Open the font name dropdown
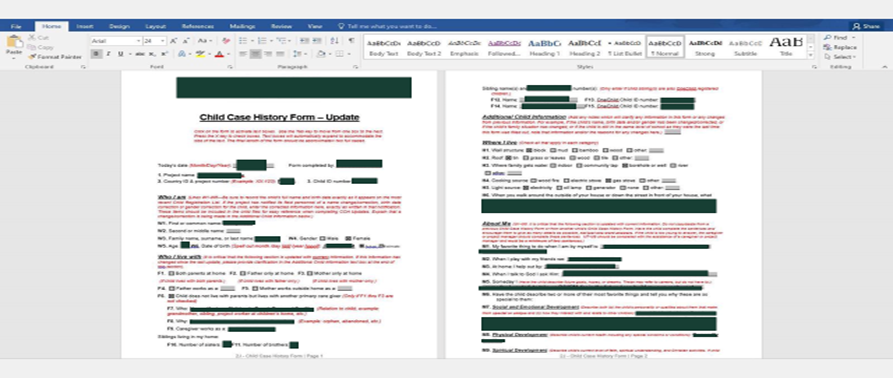This screenshot has height=378, width=893. pyautogui.click(x=138, y=41)
